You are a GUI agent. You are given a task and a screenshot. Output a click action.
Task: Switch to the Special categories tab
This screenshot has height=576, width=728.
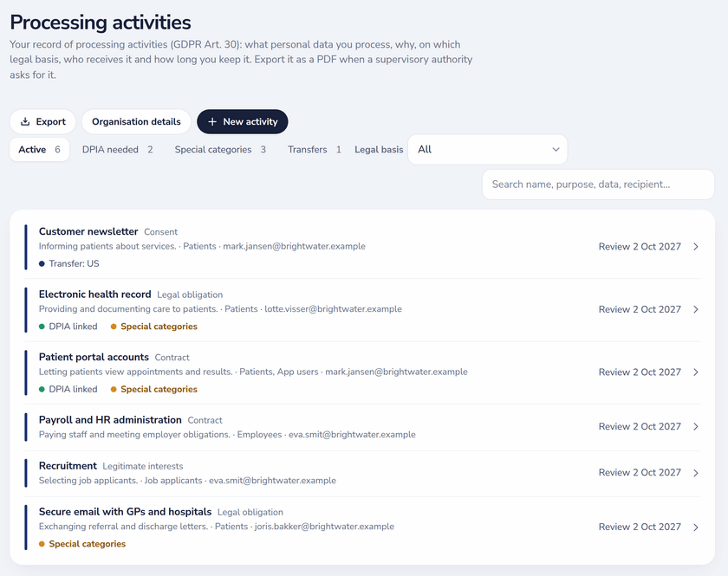click(x=220, y=150)
